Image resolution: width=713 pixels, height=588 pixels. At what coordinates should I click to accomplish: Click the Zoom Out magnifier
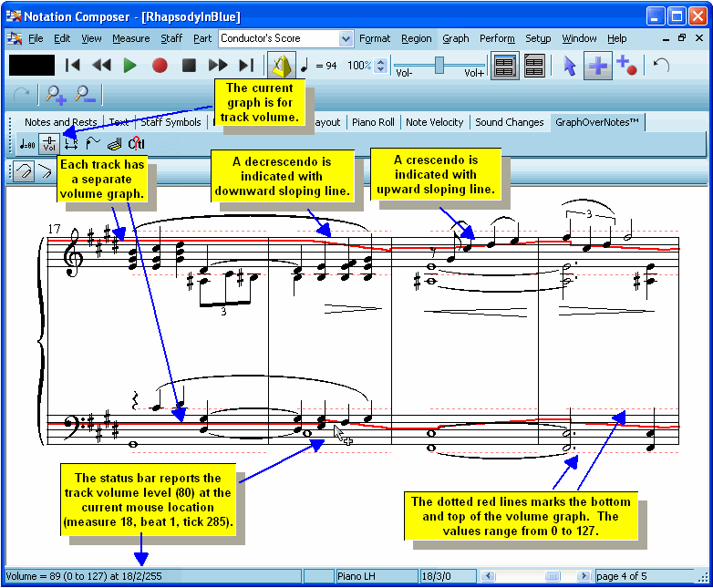[85, 94]
